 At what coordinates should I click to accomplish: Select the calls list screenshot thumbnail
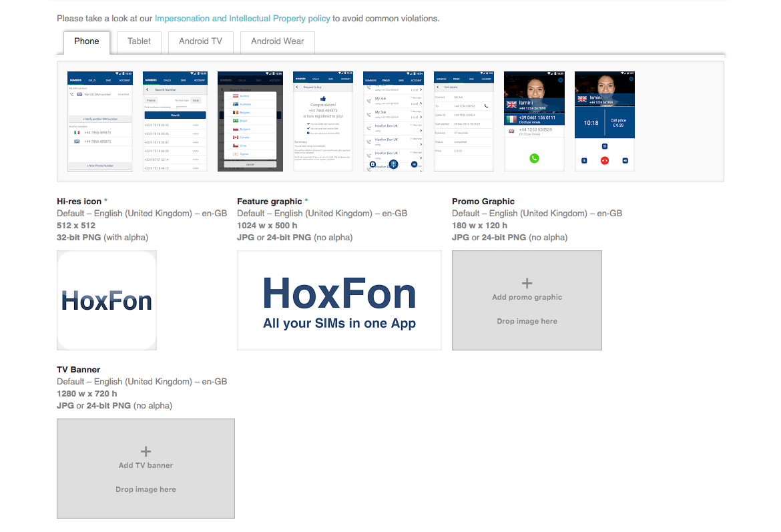(393, 121)
